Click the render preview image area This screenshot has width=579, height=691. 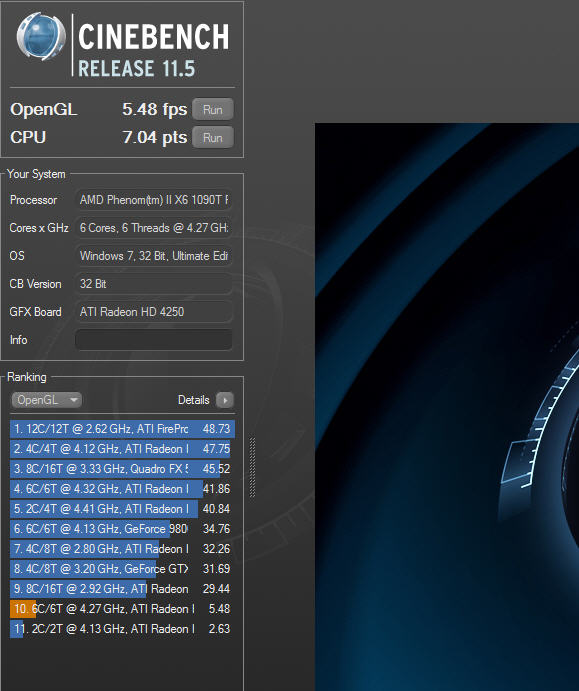[447, 407]
